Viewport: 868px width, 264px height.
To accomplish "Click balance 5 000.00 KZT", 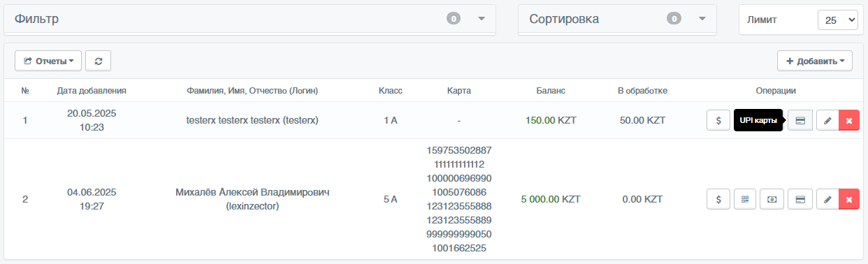I will pyautogui.click(x=551, y=199).
